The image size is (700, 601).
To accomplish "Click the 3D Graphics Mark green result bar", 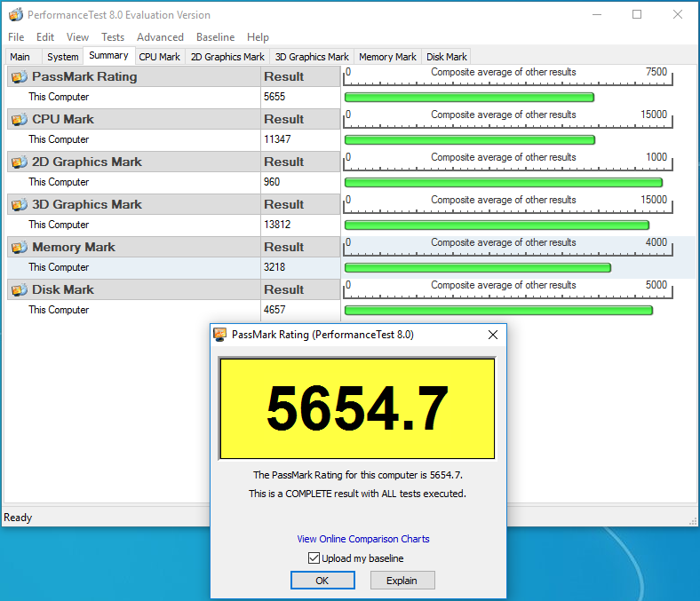I will coord(497,225).
